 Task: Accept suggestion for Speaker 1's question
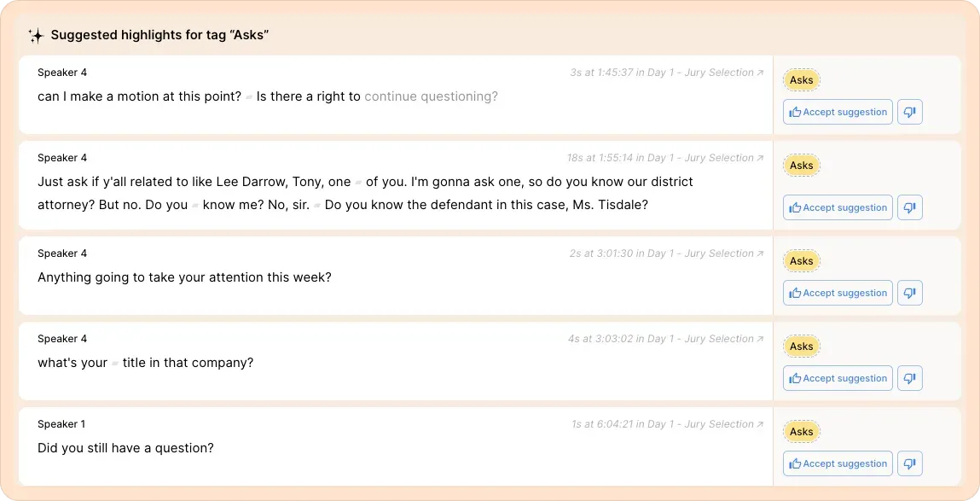[838, 463]
